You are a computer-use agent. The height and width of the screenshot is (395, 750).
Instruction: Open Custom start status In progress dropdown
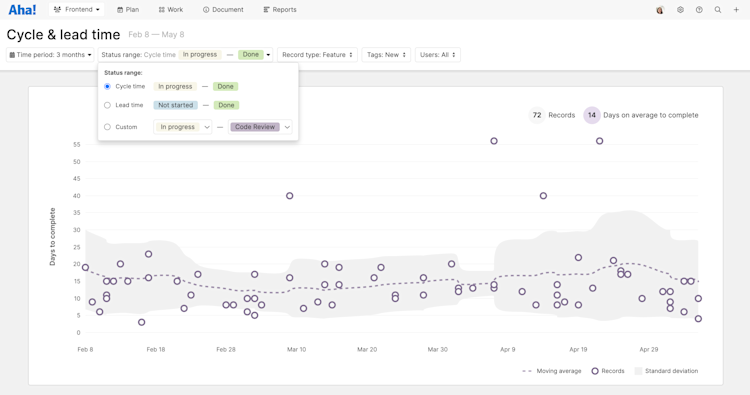pos(183,127)
